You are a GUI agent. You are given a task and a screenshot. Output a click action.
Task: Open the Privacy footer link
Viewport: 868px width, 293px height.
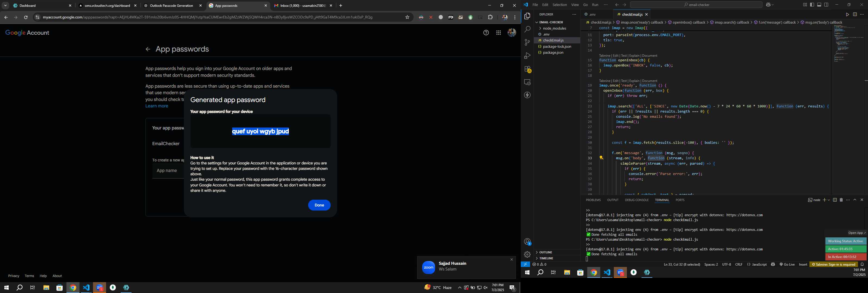(14, 276)
